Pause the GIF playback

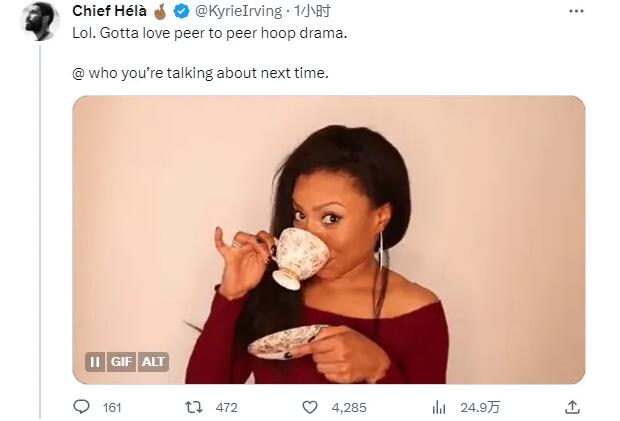click(94, 361)
